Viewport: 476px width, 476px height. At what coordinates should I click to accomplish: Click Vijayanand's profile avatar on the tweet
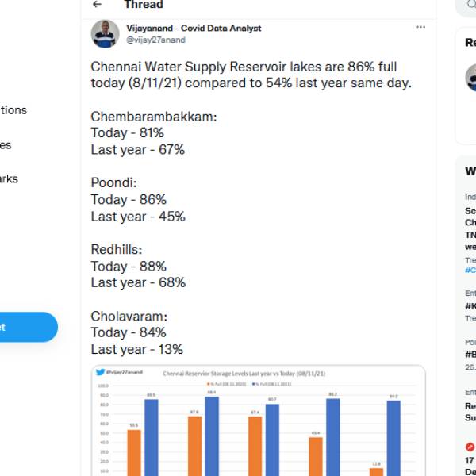click(x=105, y=34)
